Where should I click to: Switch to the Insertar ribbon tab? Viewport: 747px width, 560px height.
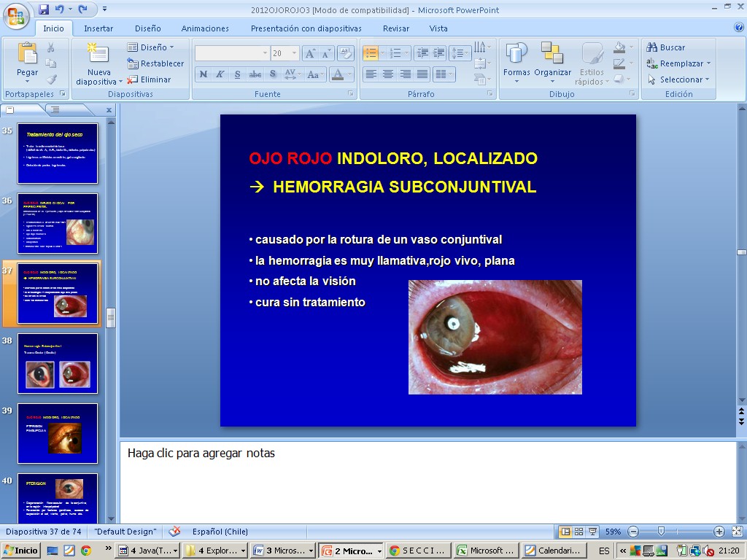tap(98, 28)
